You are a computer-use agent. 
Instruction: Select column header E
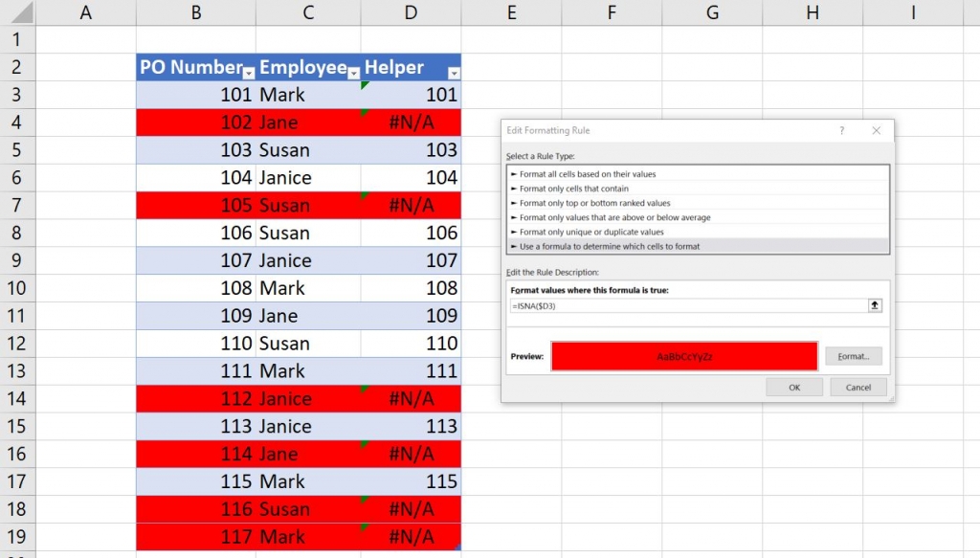click(511, 11)
